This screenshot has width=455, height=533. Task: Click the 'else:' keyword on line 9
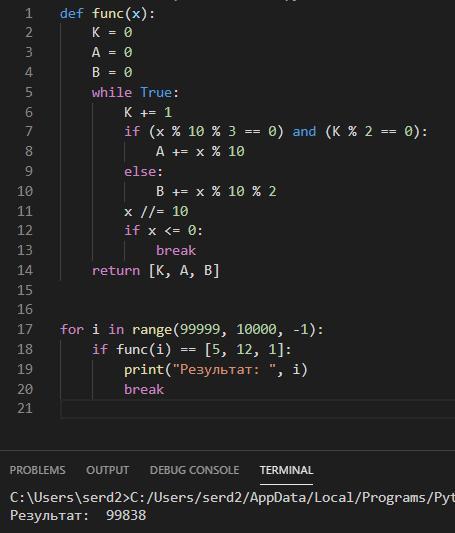tap(143, 171)
